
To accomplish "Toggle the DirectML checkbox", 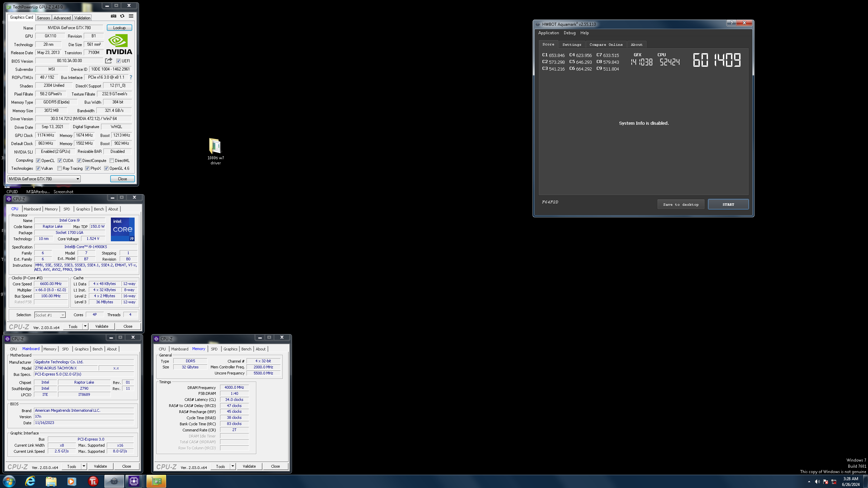I will [112, 161].
